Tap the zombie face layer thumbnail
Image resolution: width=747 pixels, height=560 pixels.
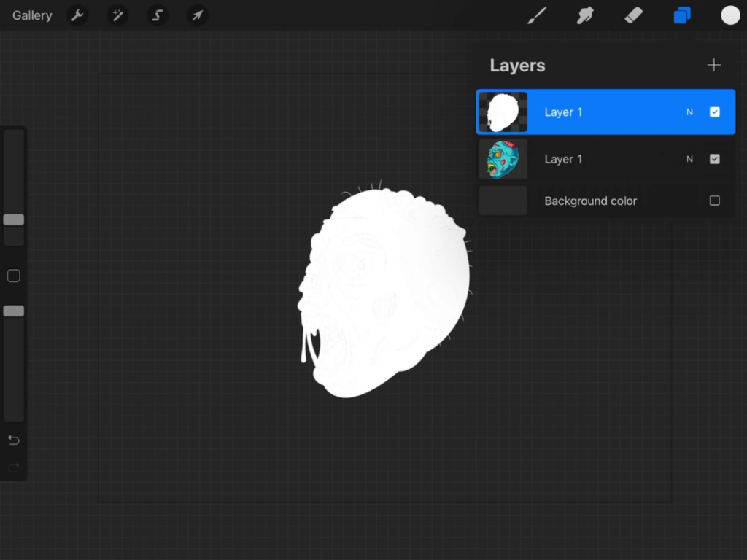(503, 158)
